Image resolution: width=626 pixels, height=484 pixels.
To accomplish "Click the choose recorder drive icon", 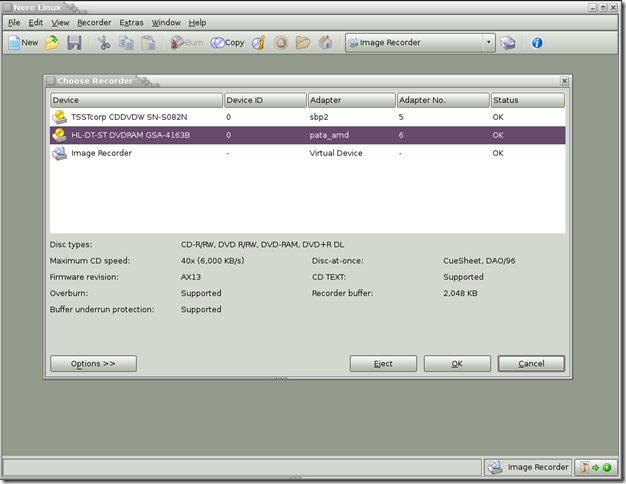I will click(x=508, y=42).
